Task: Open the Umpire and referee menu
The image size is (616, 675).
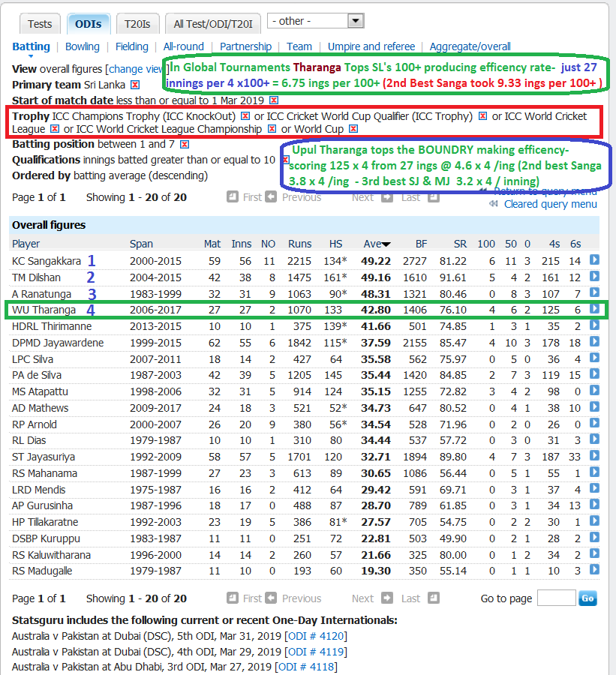Action: click(x=371, y=46)
